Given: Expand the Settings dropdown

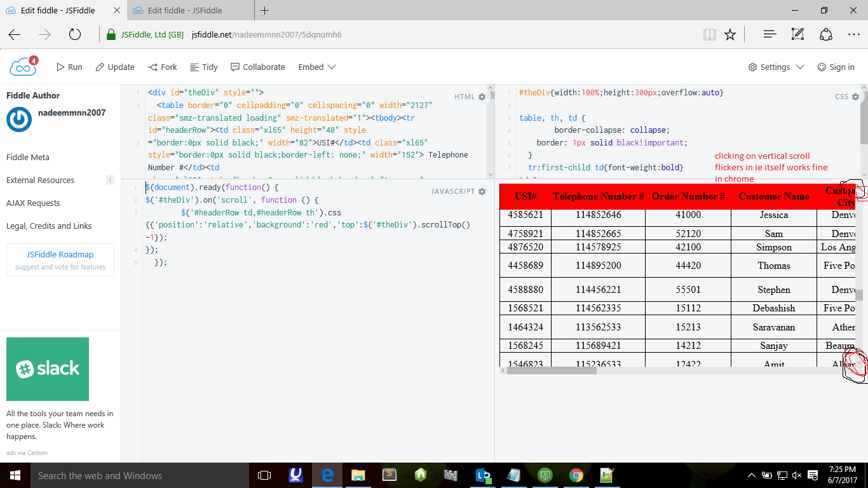Looking at the screenshot, I should click(x=774, y=66).
